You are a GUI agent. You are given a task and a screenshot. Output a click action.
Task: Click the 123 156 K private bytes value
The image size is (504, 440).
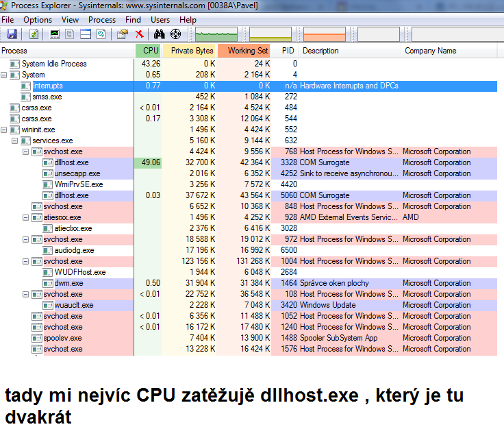[199, 261]
